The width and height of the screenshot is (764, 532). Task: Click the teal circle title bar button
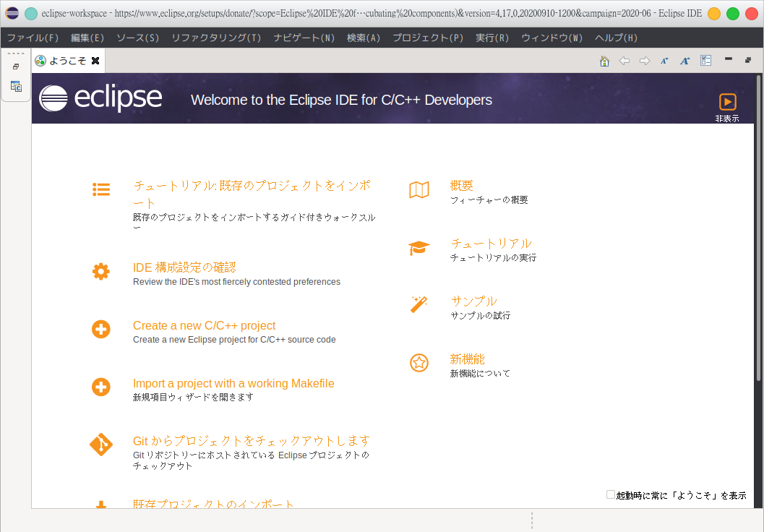coord(31,13)
